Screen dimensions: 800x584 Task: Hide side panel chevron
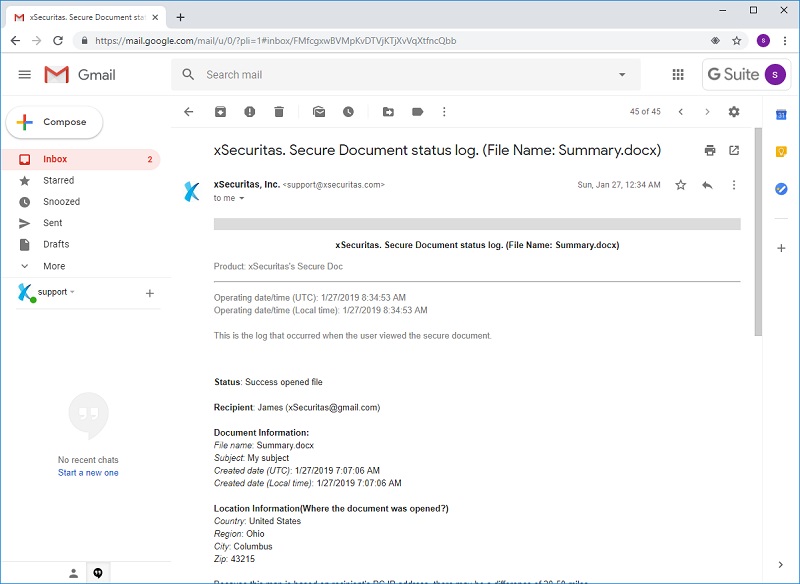pos(781,565)
